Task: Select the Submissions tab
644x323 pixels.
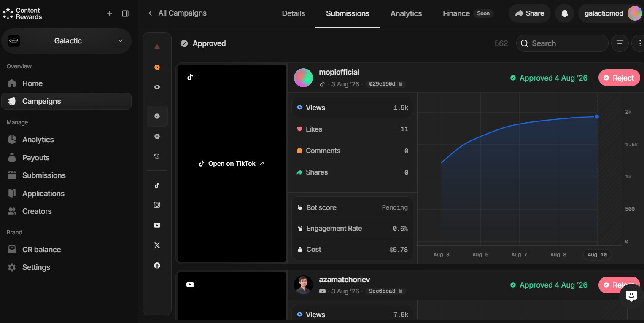Action: click(x=348, y=13)
